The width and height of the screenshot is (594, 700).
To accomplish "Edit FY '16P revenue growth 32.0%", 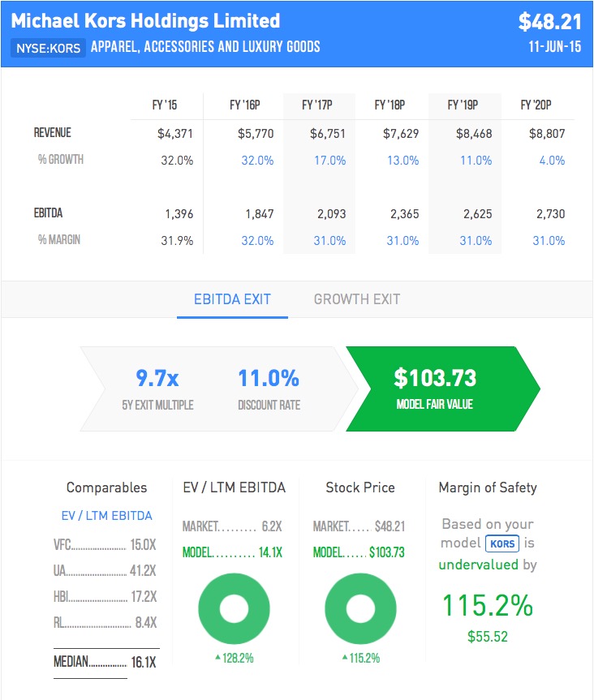I will tap(257, 161).
